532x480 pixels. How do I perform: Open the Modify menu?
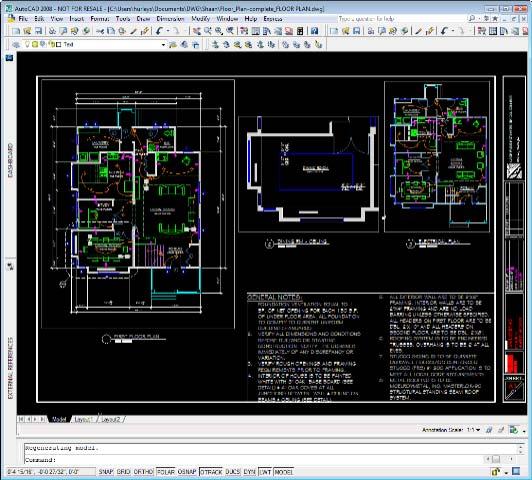click(201, 19)
